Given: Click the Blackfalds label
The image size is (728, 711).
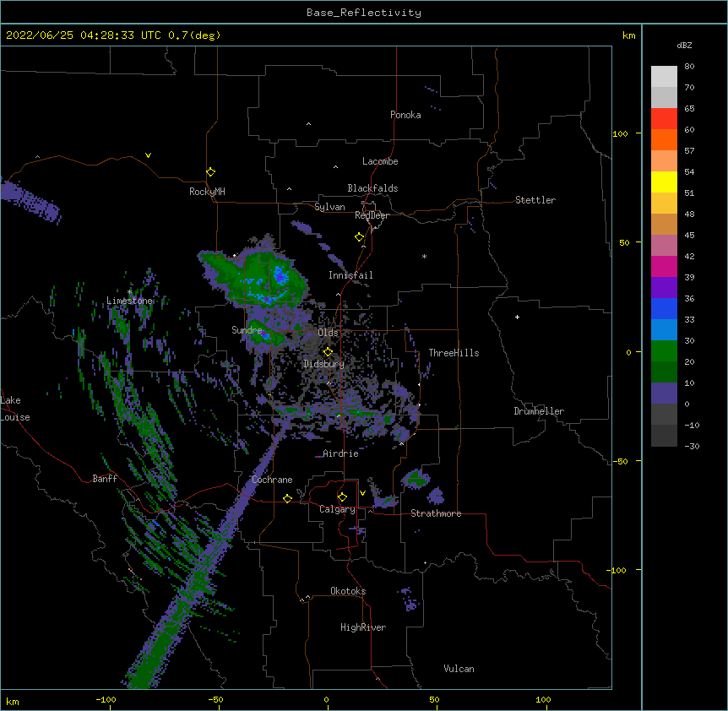Looking at the screenshot, I should (x=372, y=188).
